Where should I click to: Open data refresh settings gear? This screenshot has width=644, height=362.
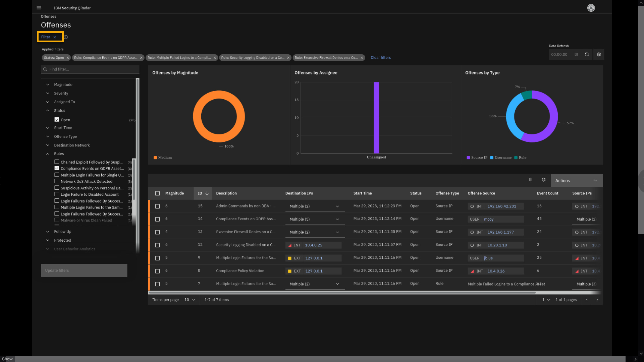[x=599, y=54]
